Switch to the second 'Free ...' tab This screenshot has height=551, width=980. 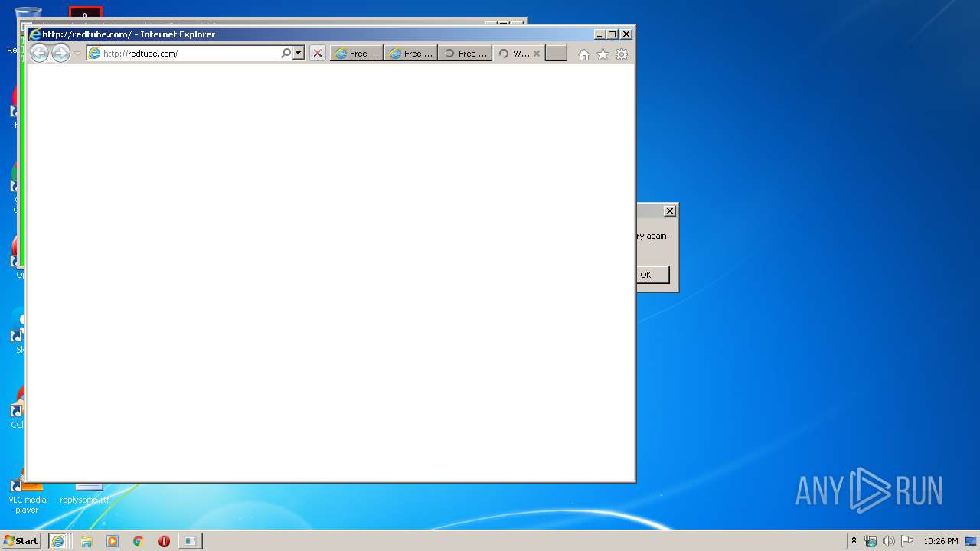click(x=411, y=54)
